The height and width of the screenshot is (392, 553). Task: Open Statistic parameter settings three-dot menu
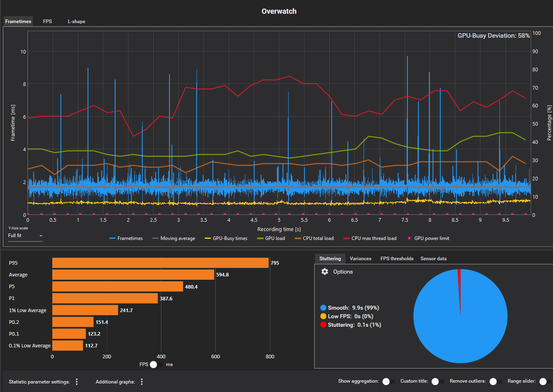tap(77, 381)
